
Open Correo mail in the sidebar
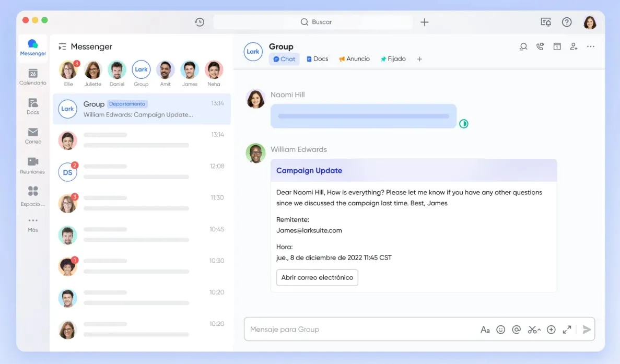click(x=33, y=136)
